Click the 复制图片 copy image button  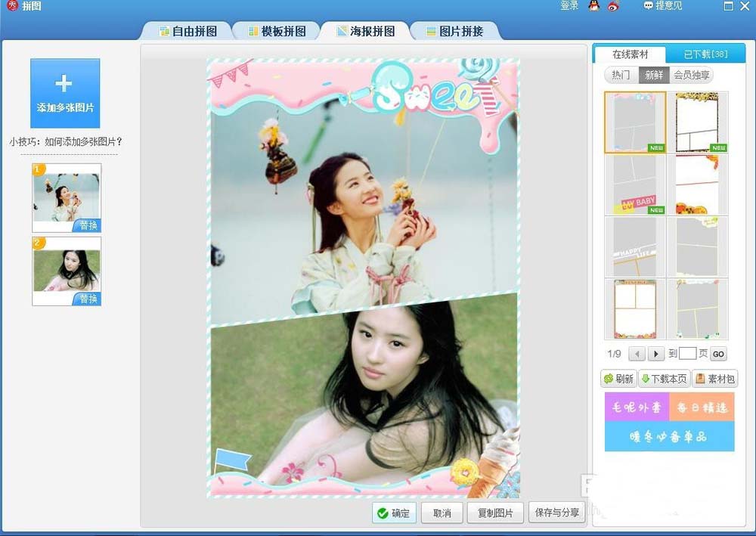point(495,513)
